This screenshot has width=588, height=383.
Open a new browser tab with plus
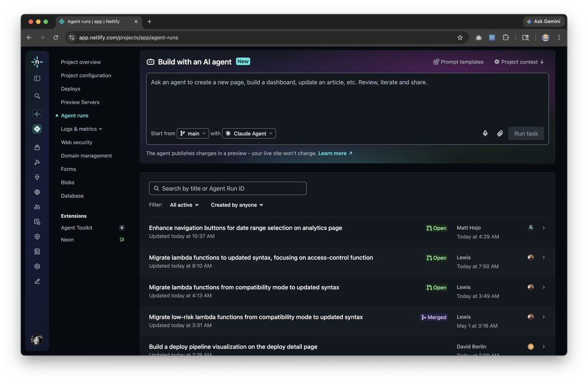(149, 22)
